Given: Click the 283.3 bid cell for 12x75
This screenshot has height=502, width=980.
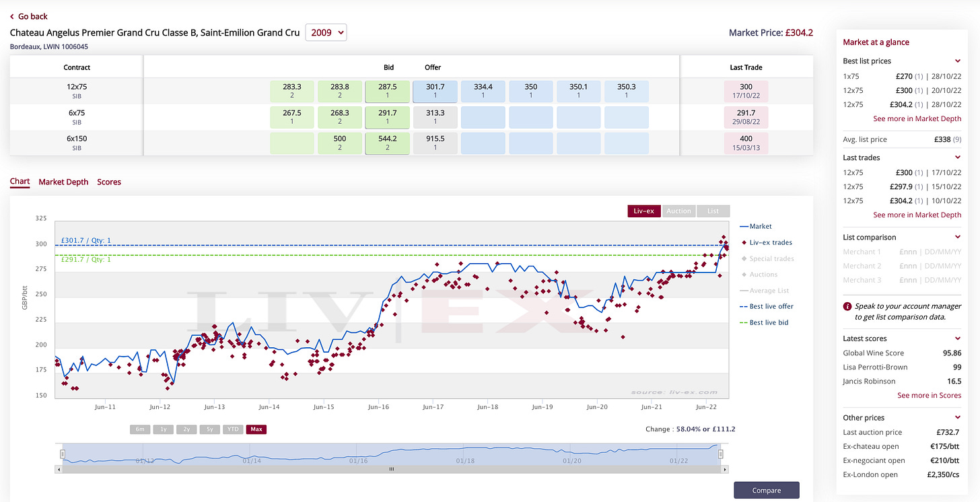Looking at the screenshot, I should click(x=292, y=92).
